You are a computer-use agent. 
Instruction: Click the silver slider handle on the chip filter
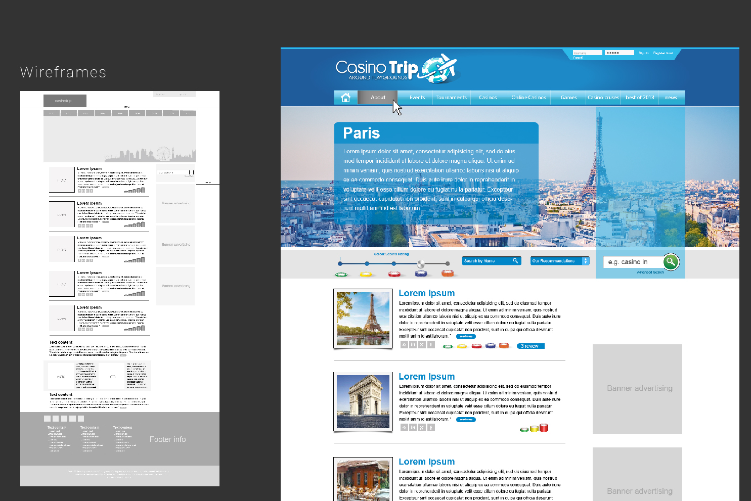point(421,264)
